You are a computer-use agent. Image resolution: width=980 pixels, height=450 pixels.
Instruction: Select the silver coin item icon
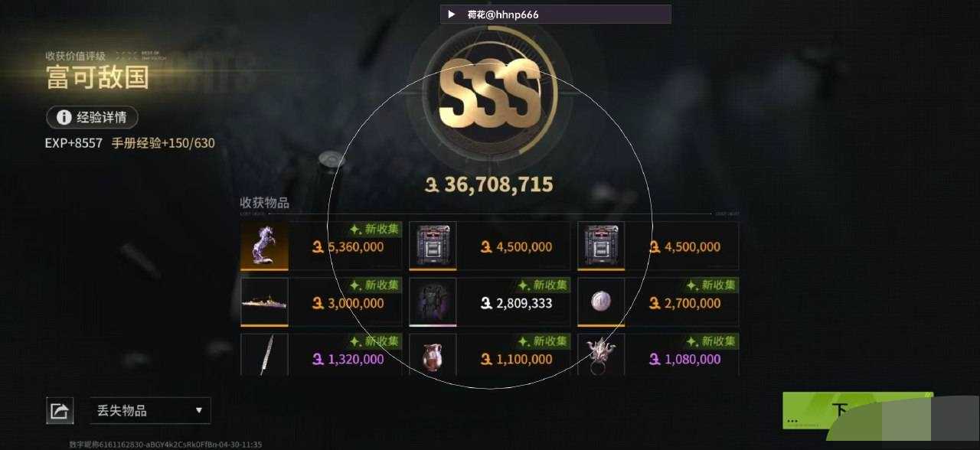601,302
